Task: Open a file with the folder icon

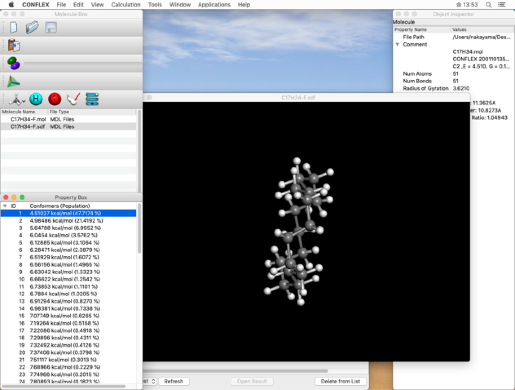Action: coord(32,27)
